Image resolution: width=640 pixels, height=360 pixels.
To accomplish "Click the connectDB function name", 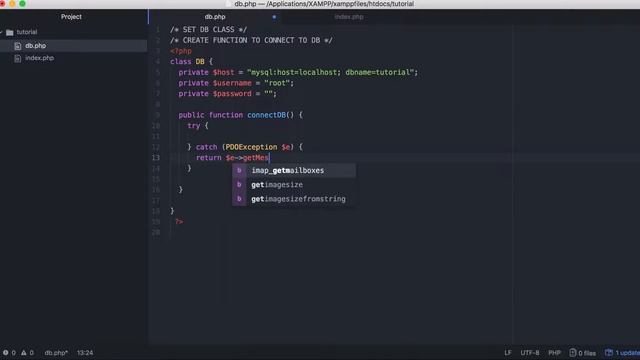I will [266, 115].
